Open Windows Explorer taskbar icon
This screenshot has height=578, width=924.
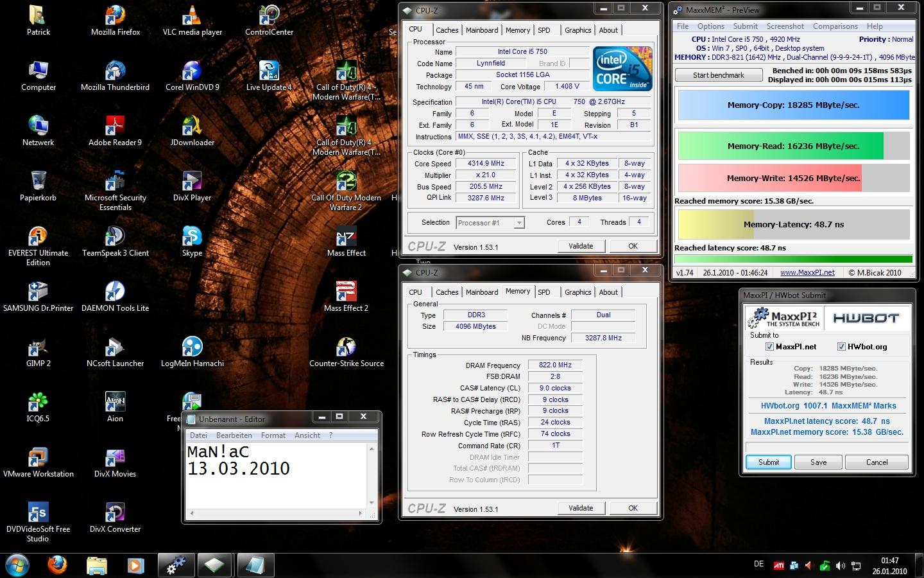[x=96, y=565]
